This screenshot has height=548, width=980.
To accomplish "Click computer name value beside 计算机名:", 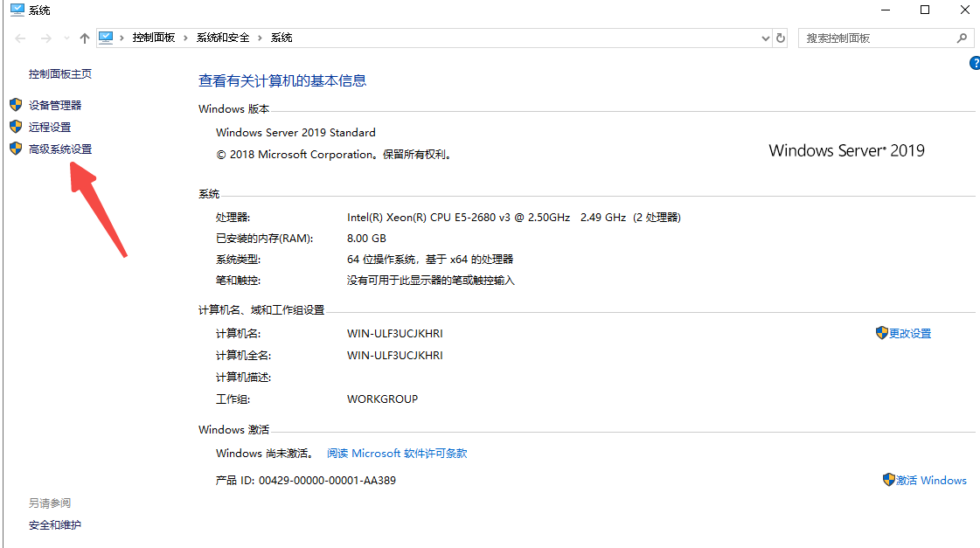I will [x=395, y=334].
